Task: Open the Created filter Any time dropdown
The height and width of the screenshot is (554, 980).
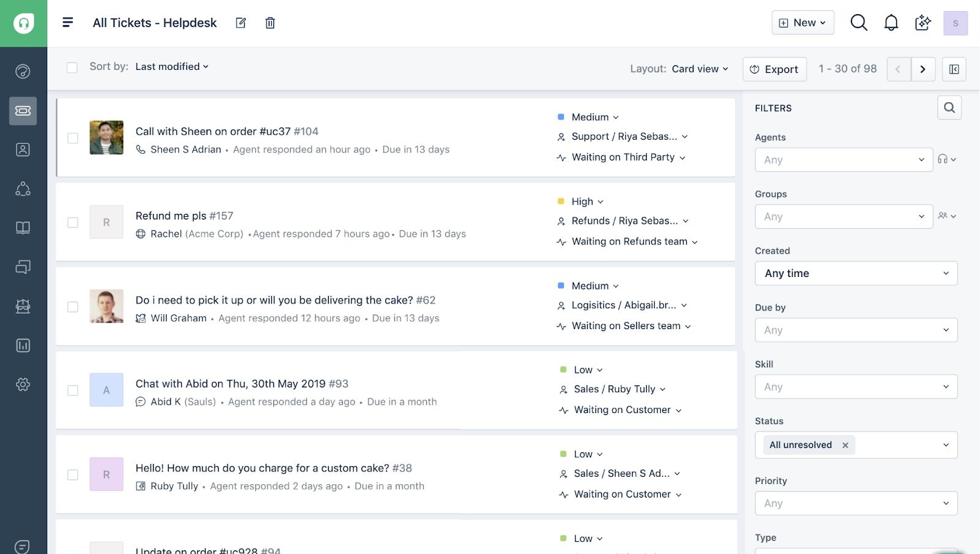Action: 855,273
